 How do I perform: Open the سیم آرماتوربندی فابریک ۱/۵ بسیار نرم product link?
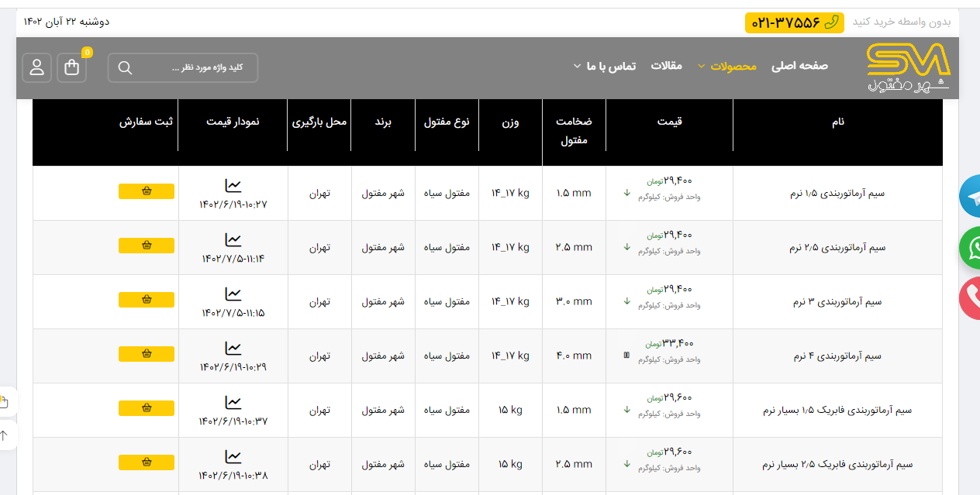tap(838, 411)
